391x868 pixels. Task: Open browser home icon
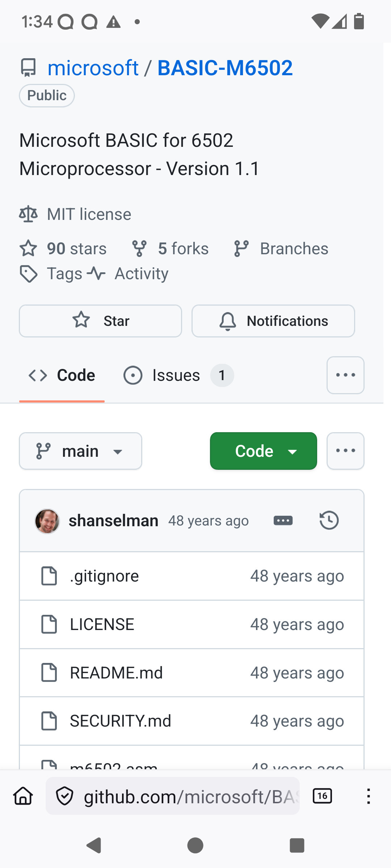[23, 796]
